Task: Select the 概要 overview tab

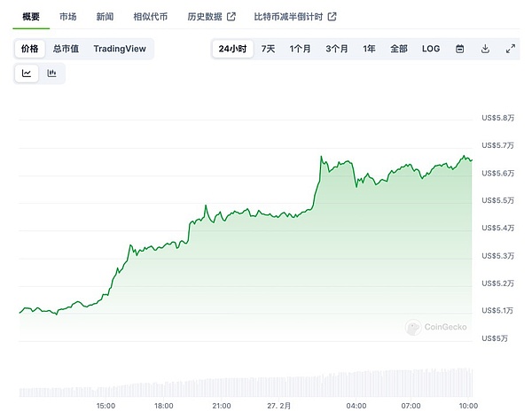Action: [x=31, y=17]
